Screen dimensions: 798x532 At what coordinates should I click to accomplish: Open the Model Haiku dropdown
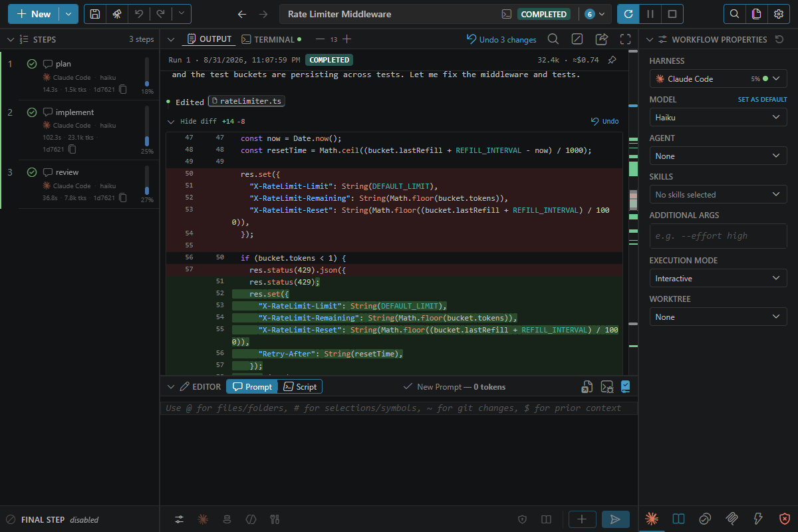[718, 117]
